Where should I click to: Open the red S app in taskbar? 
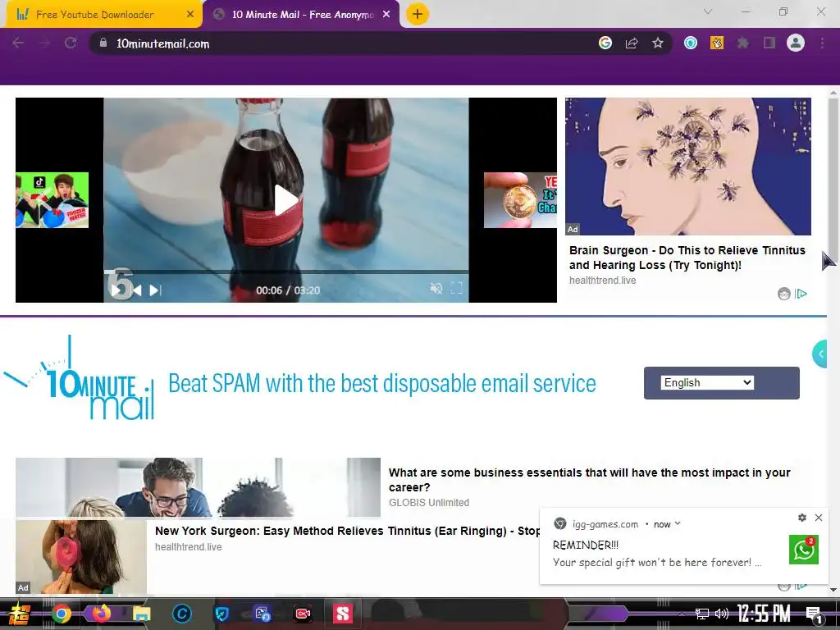343,614
